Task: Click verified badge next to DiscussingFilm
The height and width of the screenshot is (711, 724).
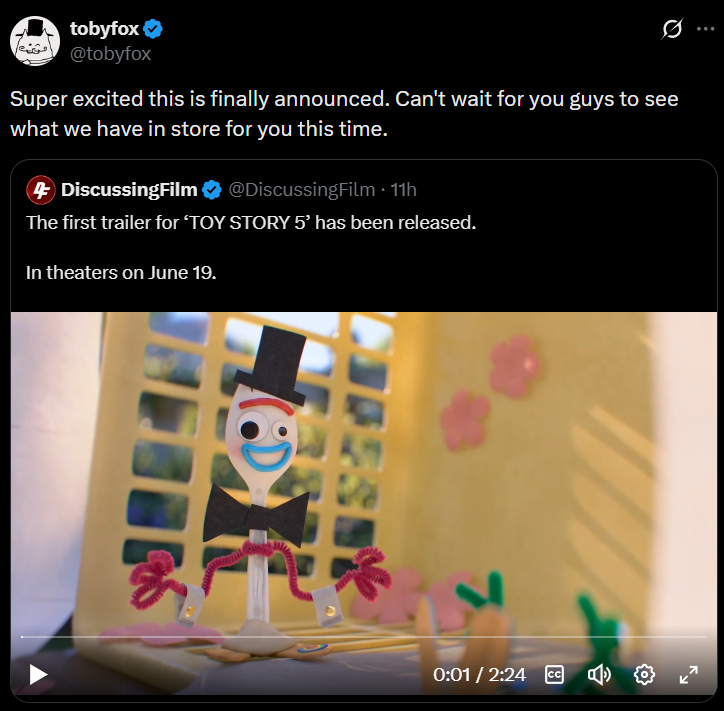Action: click(x=212, y=190)
